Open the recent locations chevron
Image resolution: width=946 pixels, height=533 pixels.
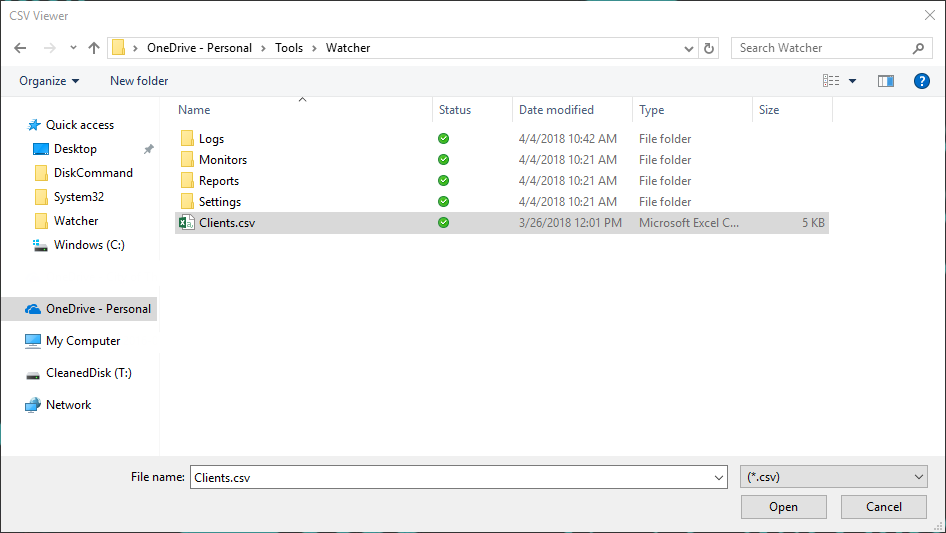point(73,48)
